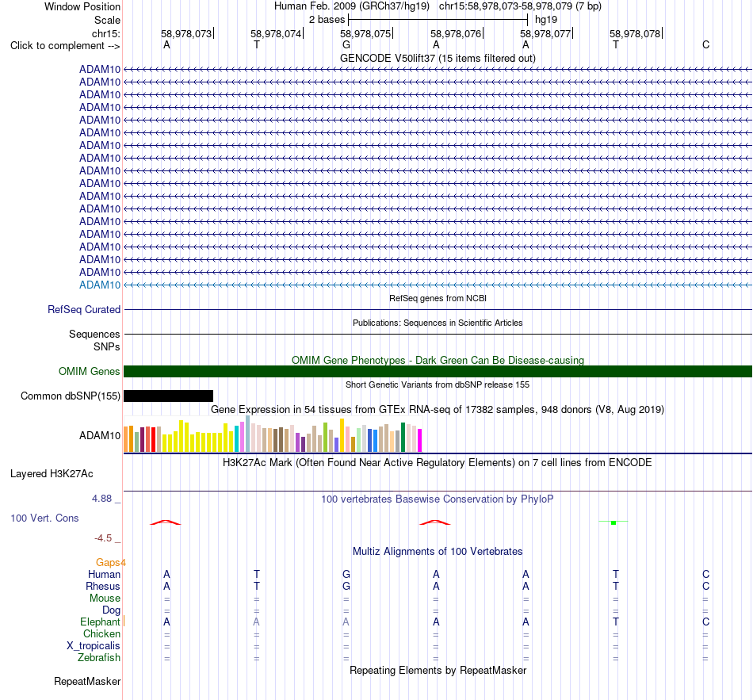Image resolution: width=753 pixels, height=700 pixels.
Task: Open 'Short Genetic Variants from dbSNP release 155' title
Action: coord(438,384)
